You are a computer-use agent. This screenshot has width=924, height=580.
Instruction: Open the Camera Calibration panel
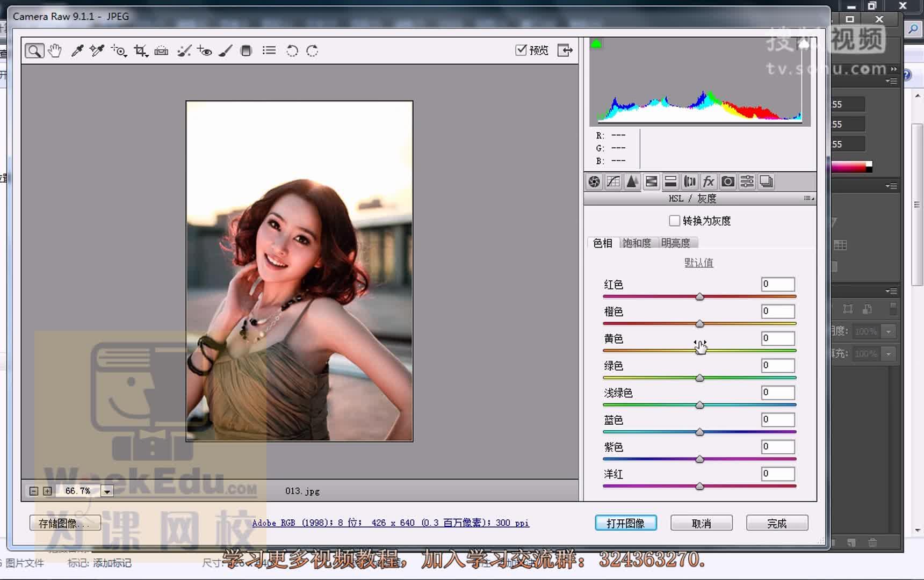(728, 182)
